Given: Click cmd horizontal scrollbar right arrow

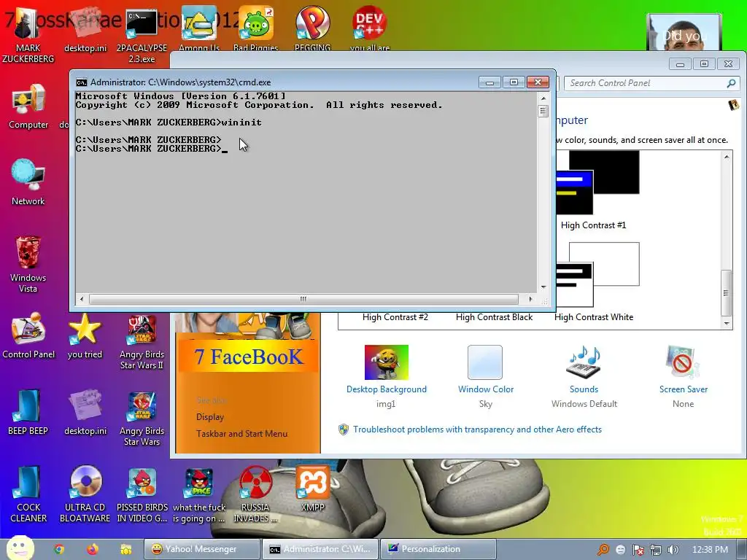Looking at the screenshot, I should click(530, 299).
